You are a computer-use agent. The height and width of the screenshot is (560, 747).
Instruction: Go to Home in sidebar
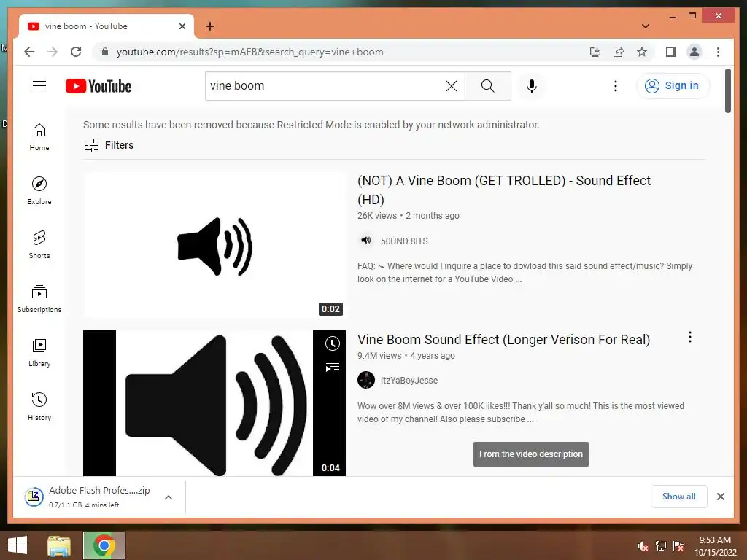[39, 137]
